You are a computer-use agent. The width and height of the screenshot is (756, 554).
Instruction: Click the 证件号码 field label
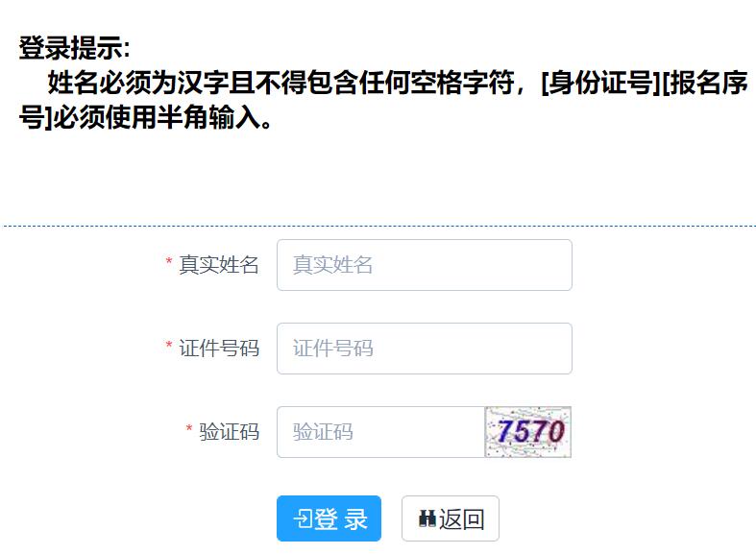[x=219, y=349]
